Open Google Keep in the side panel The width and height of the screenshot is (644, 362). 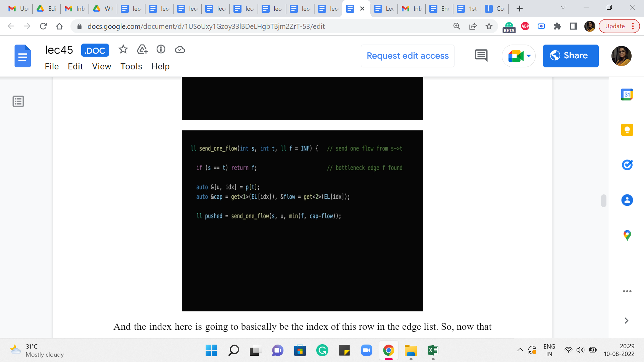pyautogui.click(x=627, y=130)
